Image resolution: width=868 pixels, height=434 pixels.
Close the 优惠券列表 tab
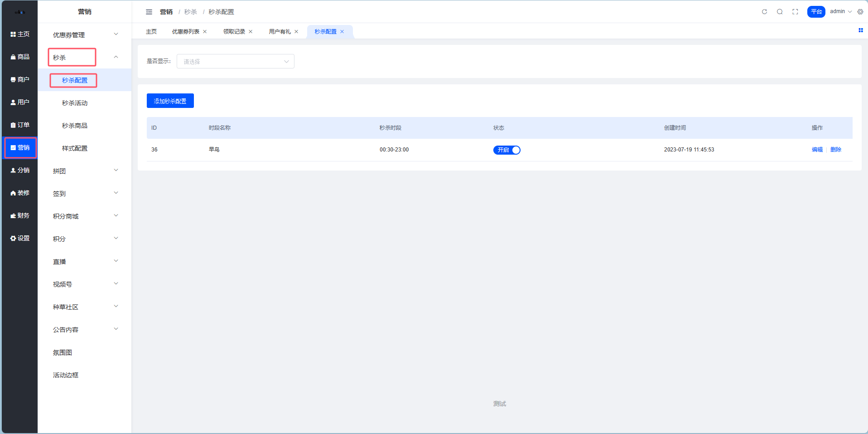tap(205, 32)
